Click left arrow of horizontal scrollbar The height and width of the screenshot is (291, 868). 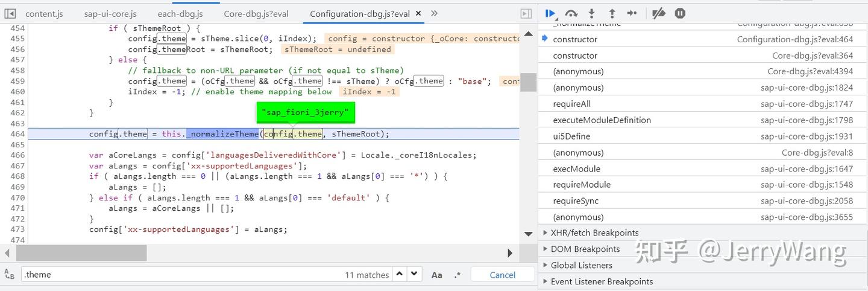coord(7,253)
